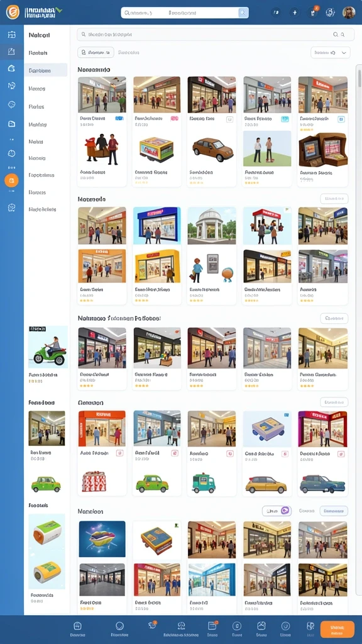
Task: Click the blue badge on the first card of the first row
Action: tap(119, 118)
